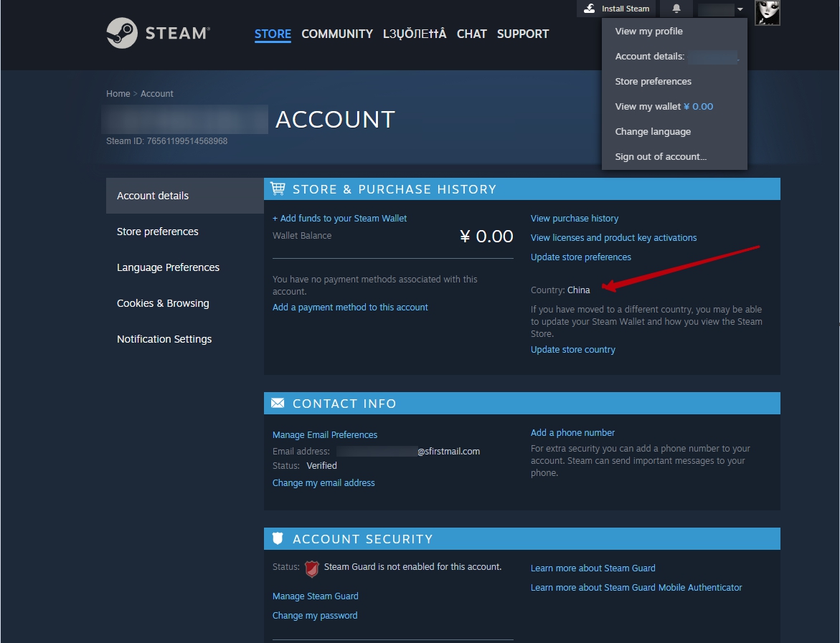This screenshot has height=643, width=840.
Task: Open the COMMUNITY nav tab
Action: point(337,34)
